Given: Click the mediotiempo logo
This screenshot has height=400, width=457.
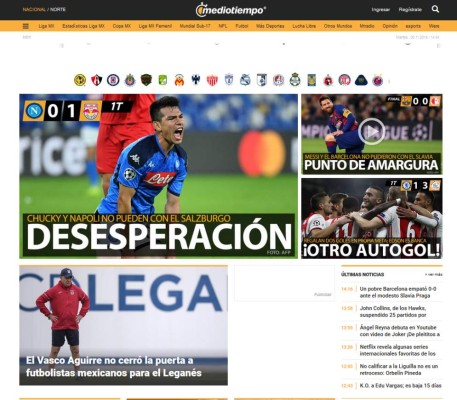Looking at the screenshot, I should coord(231,10).
